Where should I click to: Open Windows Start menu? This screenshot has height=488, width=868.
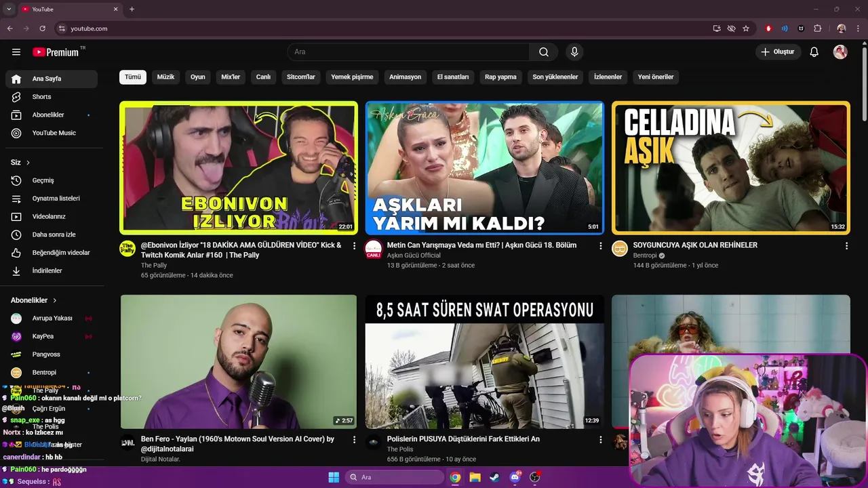click(x=334, y=477)
